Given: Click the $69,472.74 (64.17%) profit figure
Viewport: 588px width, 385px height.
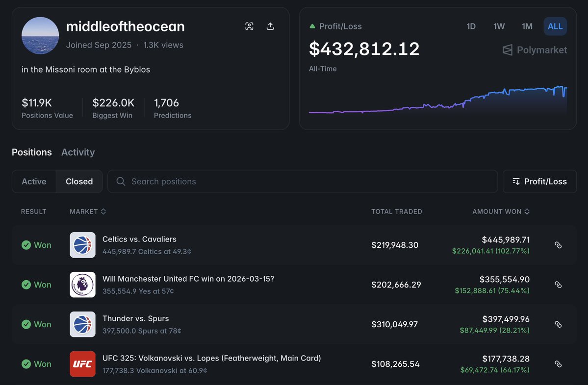Looking at the screenshot, I should pos(495,370).
